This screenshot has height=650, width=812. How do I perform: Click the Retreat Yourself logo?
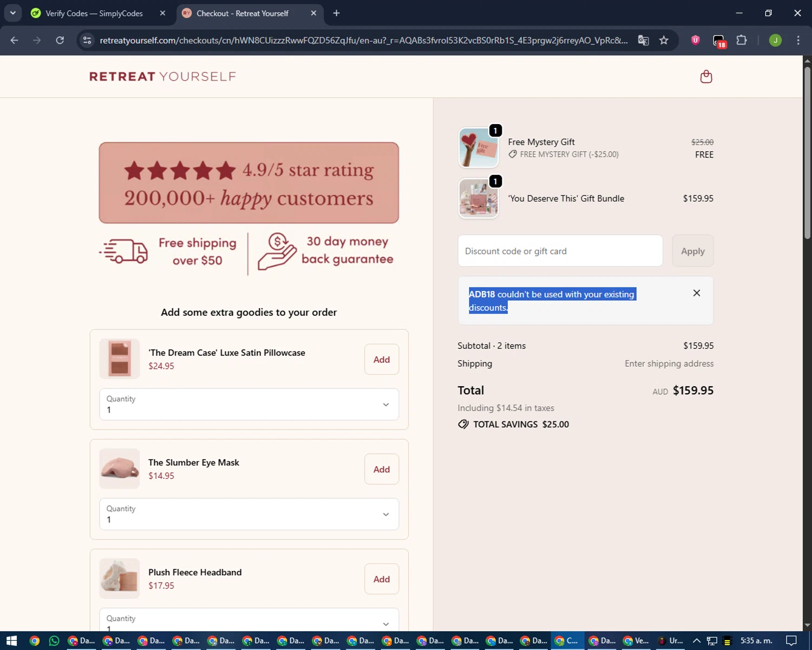tap(162, 76)
